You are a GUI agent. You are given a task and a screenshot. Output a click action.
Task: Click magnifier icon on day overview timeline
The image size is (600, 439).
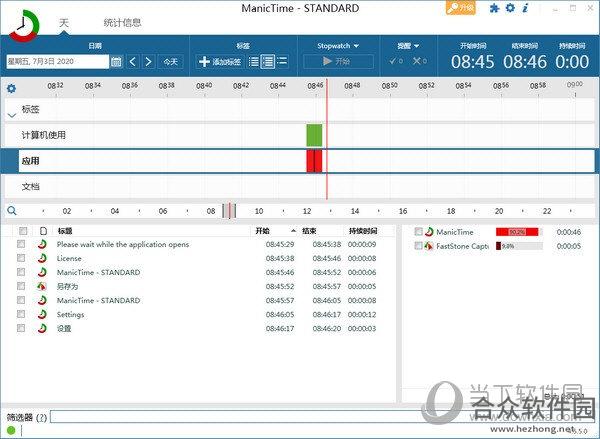click(12, 211)
